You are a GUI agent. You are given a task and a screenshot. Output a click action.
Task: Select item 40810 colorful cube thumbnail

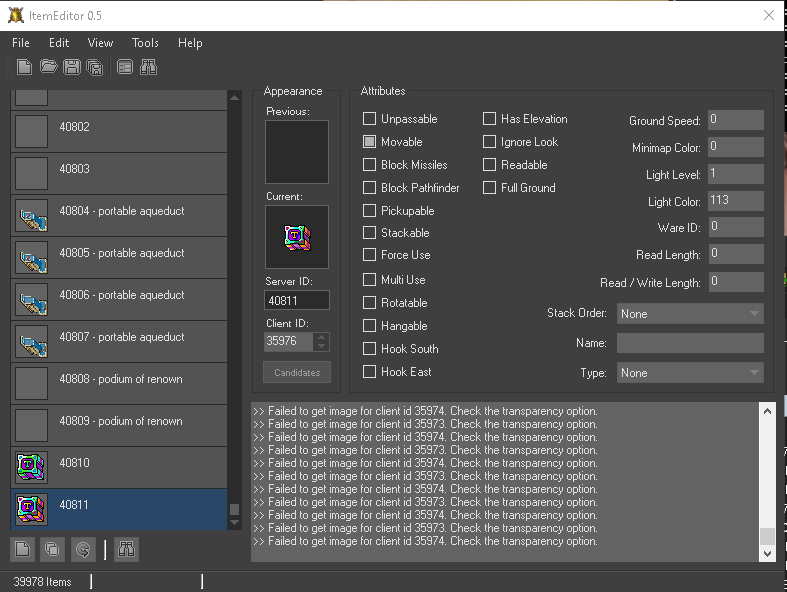(x=32, y=467)
